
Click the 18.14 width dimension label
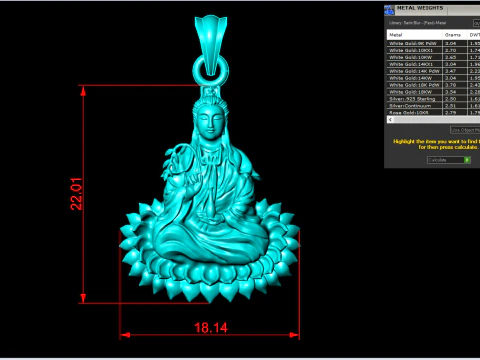pos(211,328)
